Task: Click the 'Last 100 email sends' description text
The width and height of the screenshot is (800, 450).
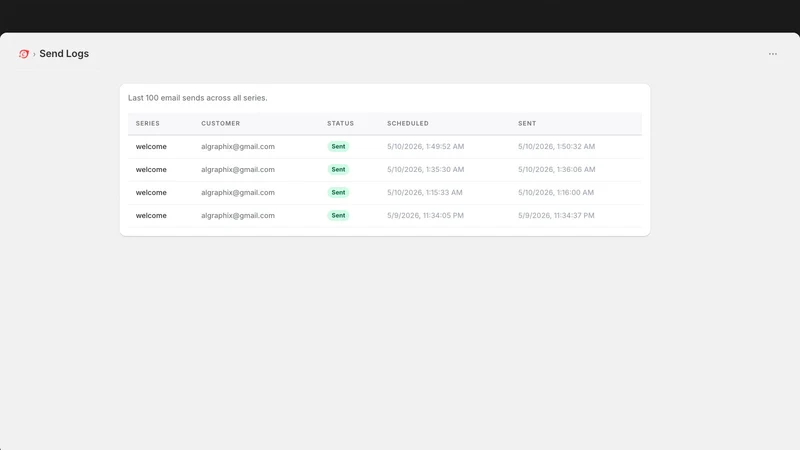Action: 197,98
